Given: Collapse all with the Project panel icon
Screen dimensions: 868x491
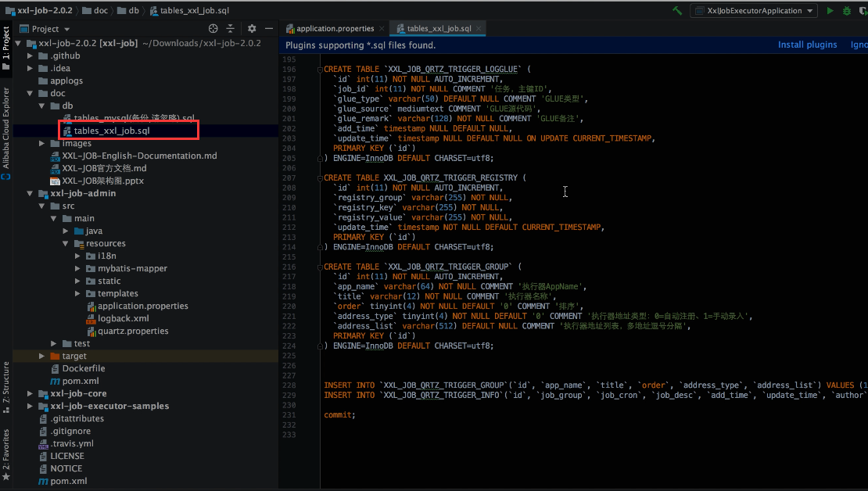Looking at the screenshot, I should pyautogui.click(x=230, y=29).
